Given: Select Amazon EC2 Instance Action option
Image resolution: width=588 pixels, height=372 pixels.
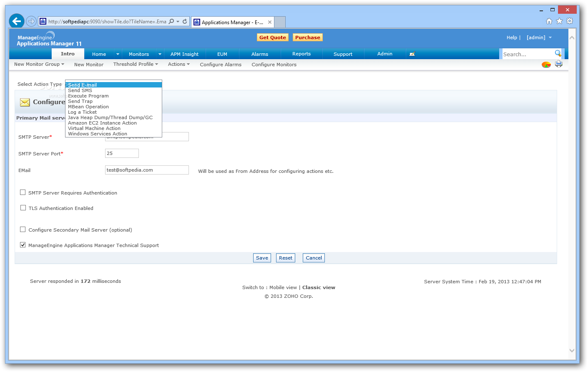Looking at the screenshot, I should 114,123.
